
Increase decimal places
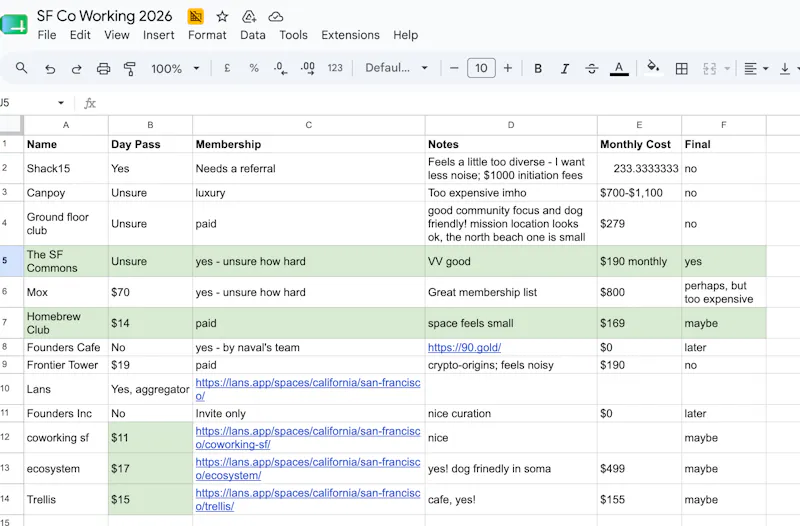coord(308,68)
